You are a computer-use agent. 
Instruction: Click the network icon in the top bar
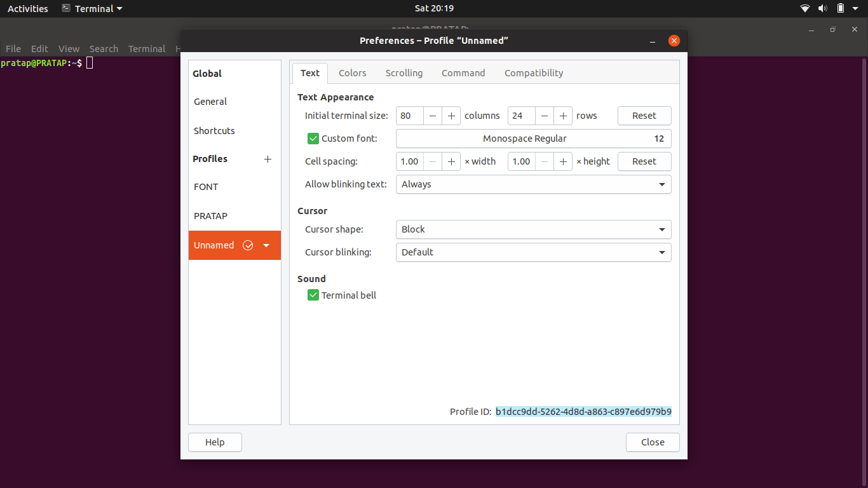click(804, 8)
